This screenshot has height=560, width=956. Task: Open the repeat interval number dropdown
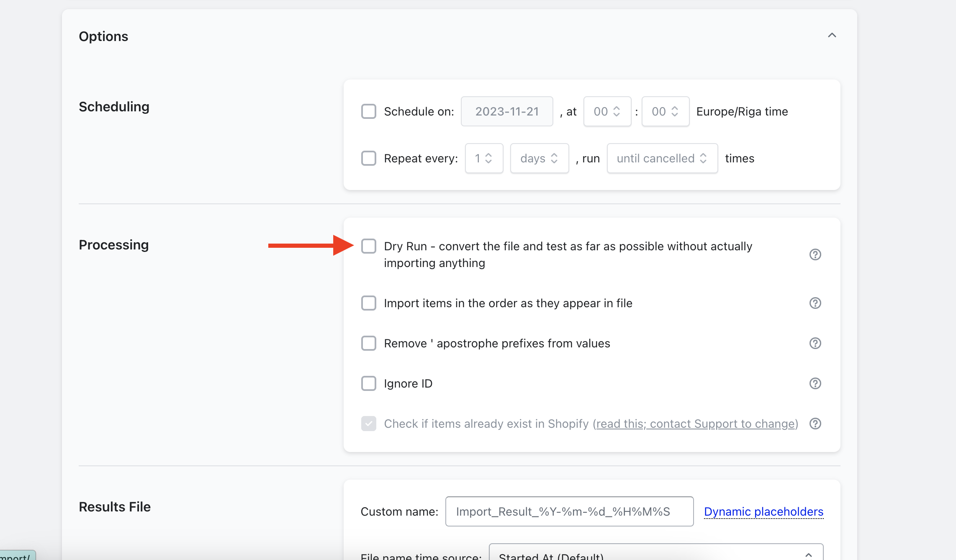click(x=484, y=158)
